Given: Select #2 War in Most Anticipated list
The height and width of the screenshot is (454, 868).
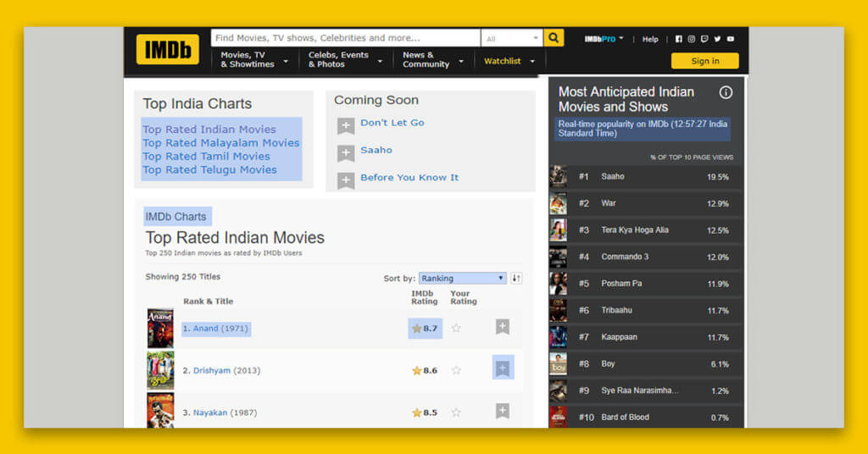Looking at the screenshot, I should click(x=646, y=203).
